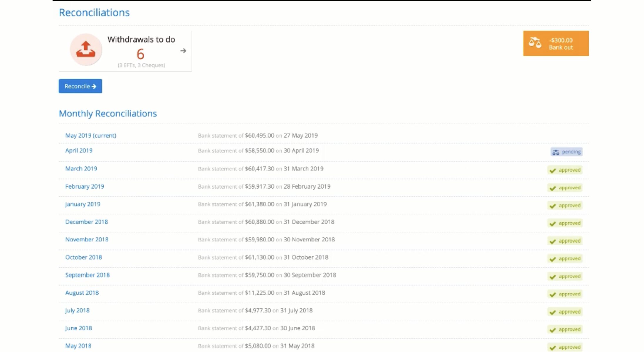Click the $58,550.00 bank statement amount
Image resolution: width=644 pixels, height=352 pixels.
tap(260, 150)
